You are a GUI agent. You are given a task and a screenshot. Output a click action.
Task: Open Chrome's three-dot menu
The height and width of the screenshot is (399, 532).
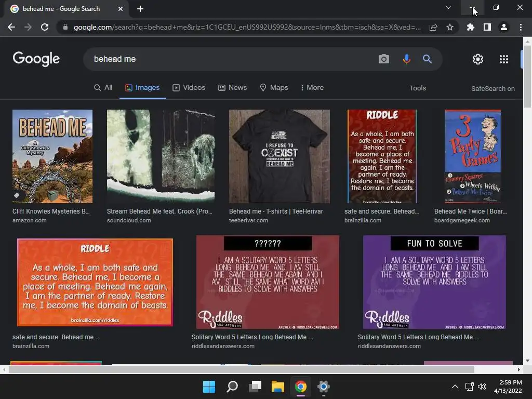tap(521, 27)
